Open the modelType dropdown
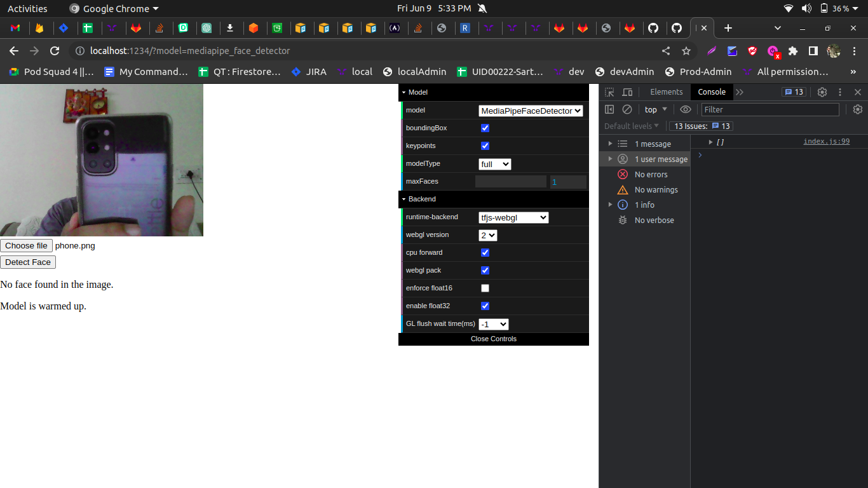 (x=494, y=163)
